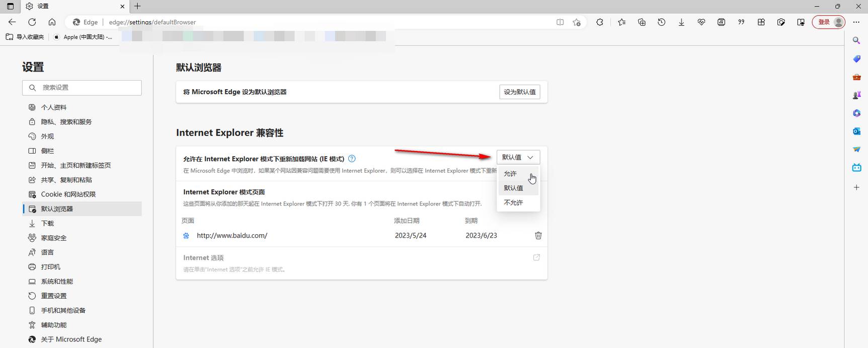868x348 pixels.
Task: Open 手机和其他设备 settings section
Action: pos(83,311)
